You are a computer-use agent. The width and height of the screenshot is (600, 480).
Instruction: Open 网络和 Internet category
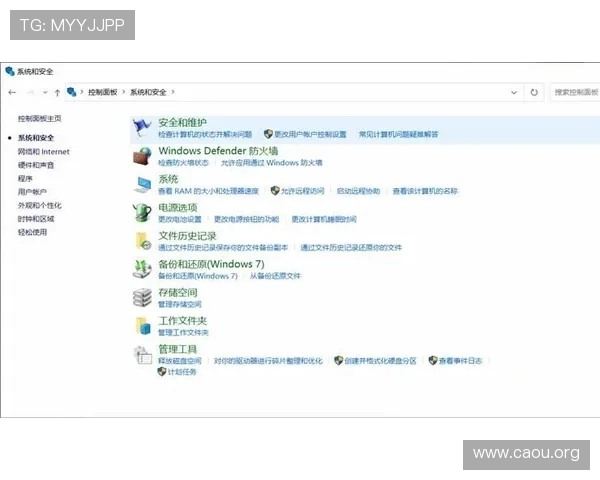click(44, 152)
